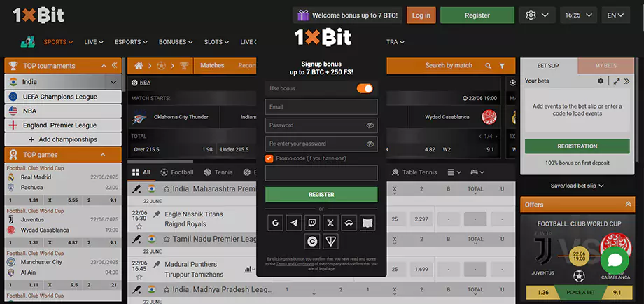Select the Football sport tab

[x=177, y=172]
